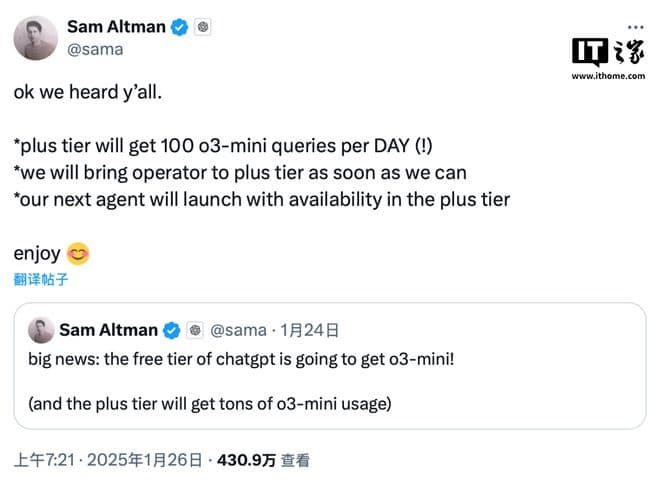Screen dimensions: 660x479
Task: Click the @sama handle in the quoted post
Action: (239, 330)
